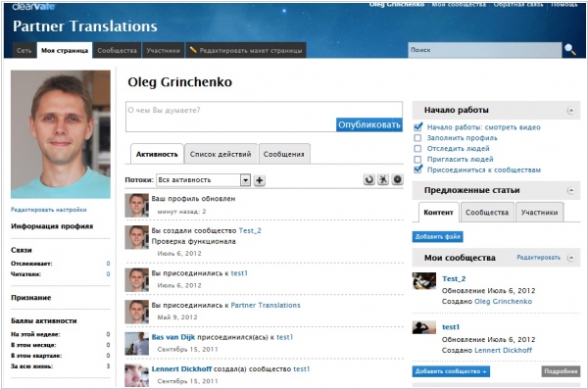The image size is (588, 389).
Task: Add a new stream with plus icon
Action: (x=259, y=180)
